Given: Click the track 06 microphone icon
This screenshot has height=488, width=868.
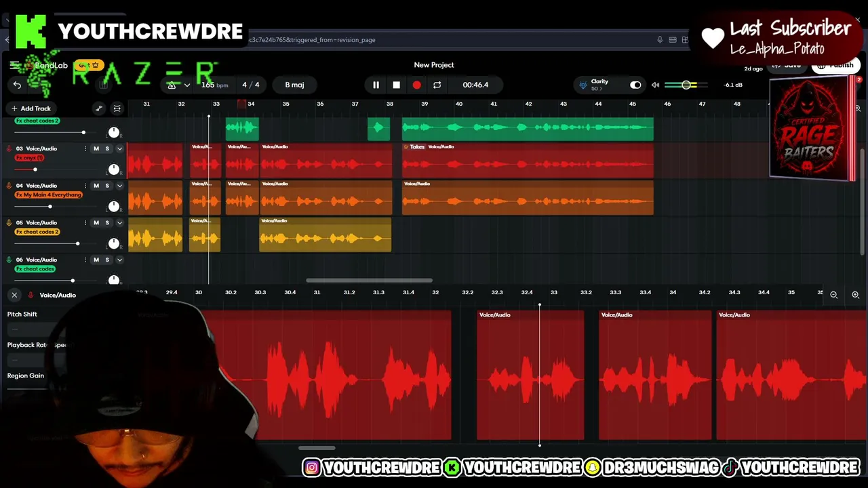Looking at the screenshot, I should tap(9, 260).
